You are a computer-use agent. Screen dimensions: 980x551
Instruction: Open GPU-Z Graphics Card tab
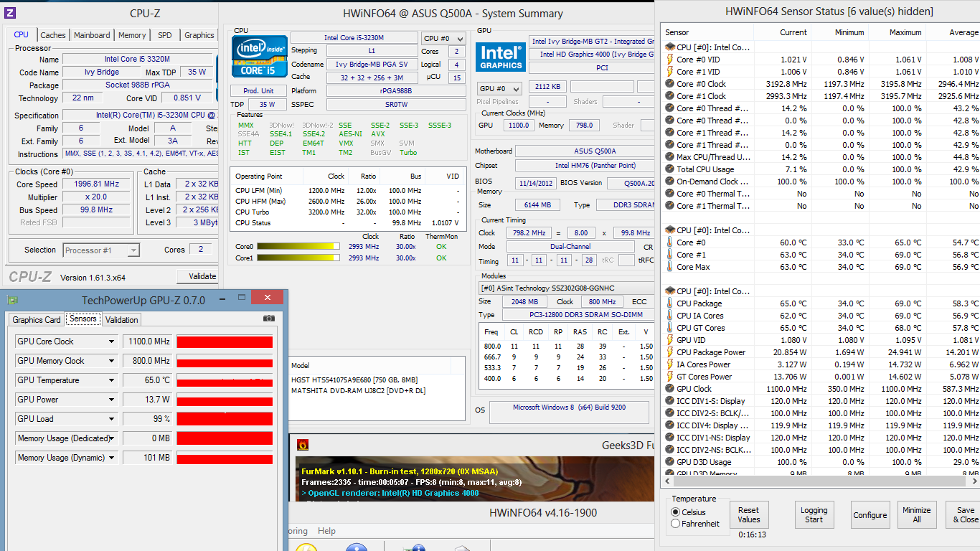pos(37,320)
